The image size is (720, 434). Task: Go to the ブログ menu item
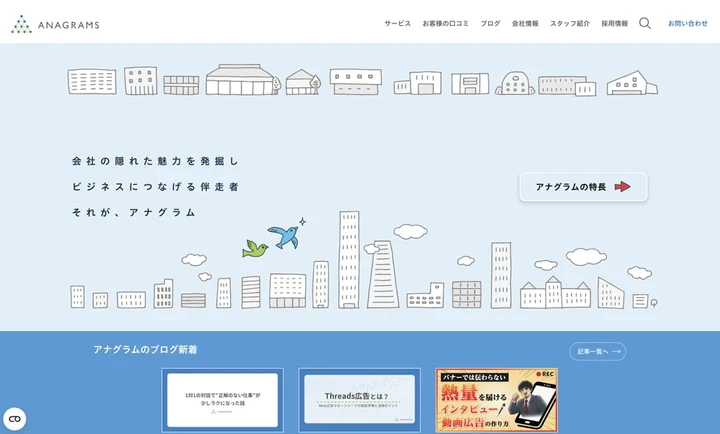490,23
